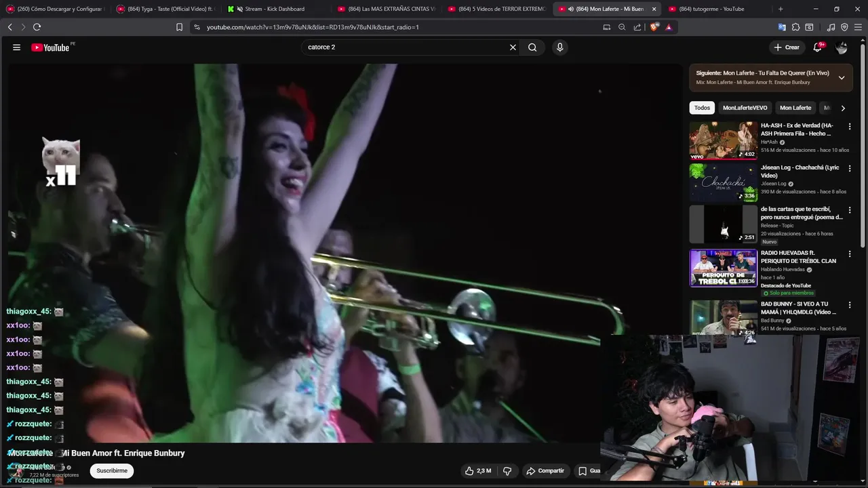
Task: Open the Google Translate extension icon
Action: tap(782, 27)
